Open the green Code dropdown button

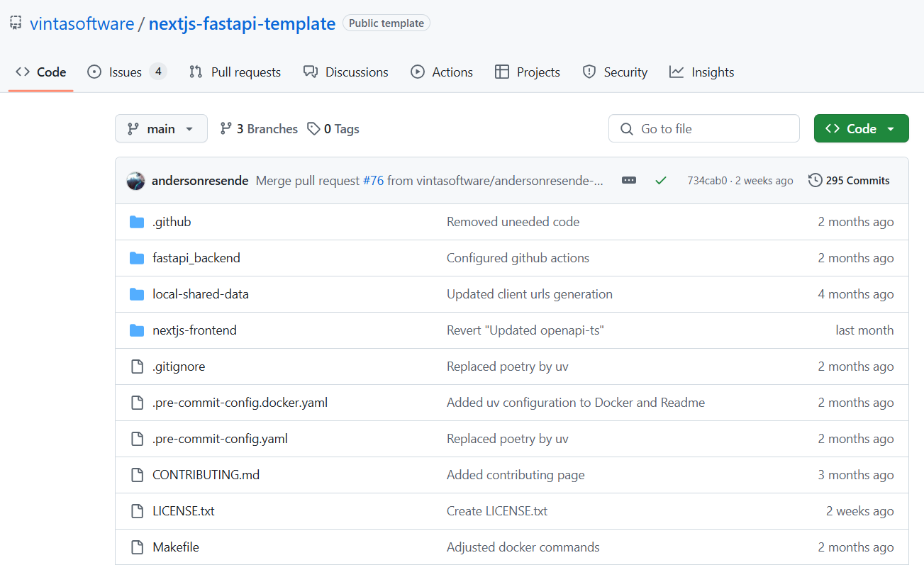[x=861, y=128]
